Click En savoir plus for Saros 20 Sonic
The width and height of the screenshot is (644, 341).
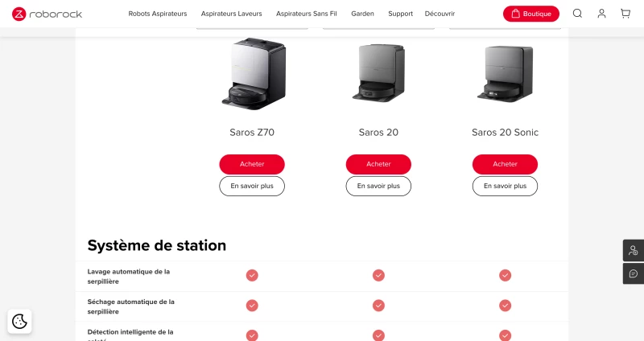505,186
